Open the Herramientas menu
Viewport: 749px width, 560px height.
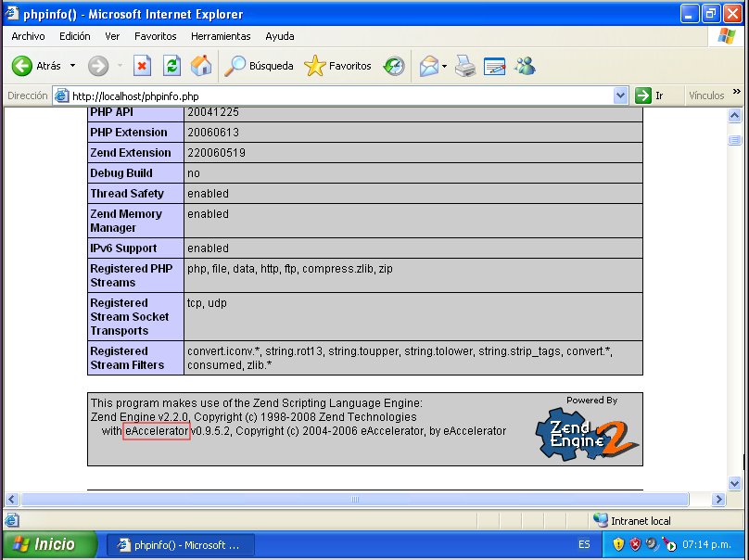pos(221,36)
